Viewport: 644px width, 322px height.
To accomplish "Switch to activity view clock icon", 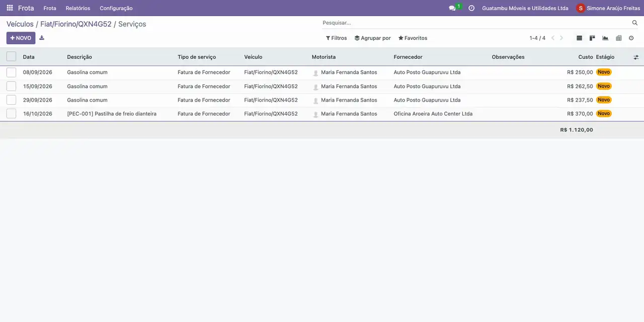I will [631, 38].
